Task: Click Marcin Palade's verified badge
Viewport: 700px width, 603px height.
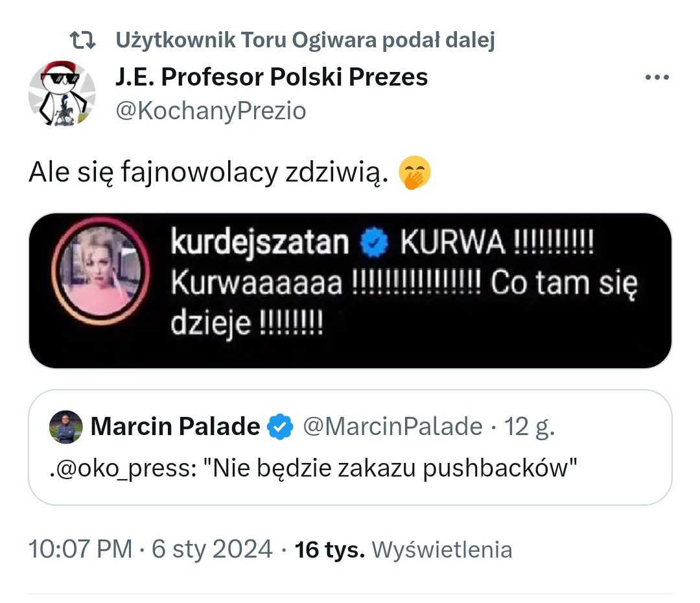Action: coord(280,426)
